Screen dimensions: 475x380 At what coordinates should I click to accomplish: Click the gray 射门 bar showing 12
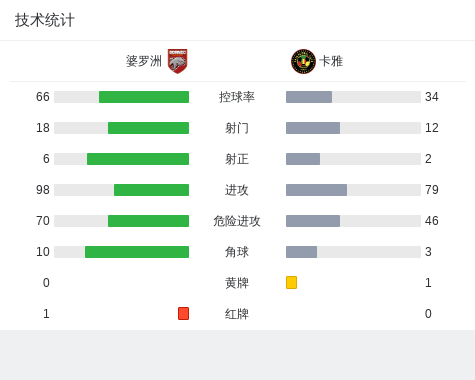(313, 128)
